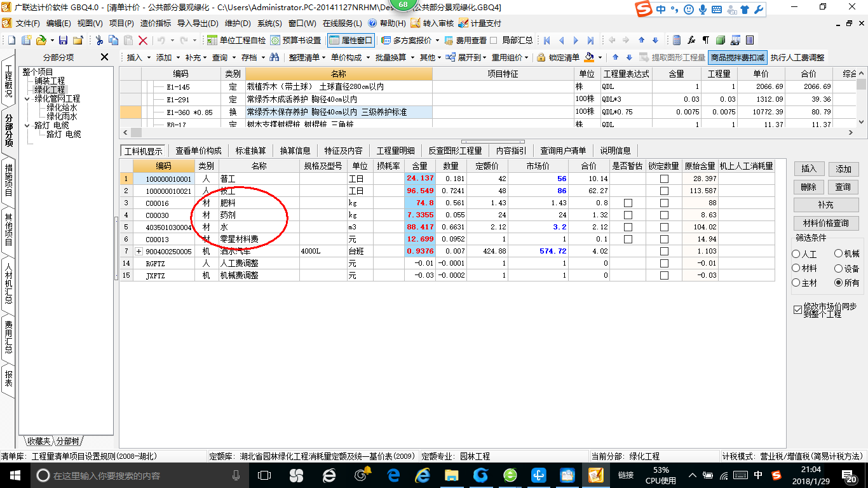The width and height of the screenshot is (868, 488).
Task: Click the 删除 button in the right panel
Action: [808, 187]
